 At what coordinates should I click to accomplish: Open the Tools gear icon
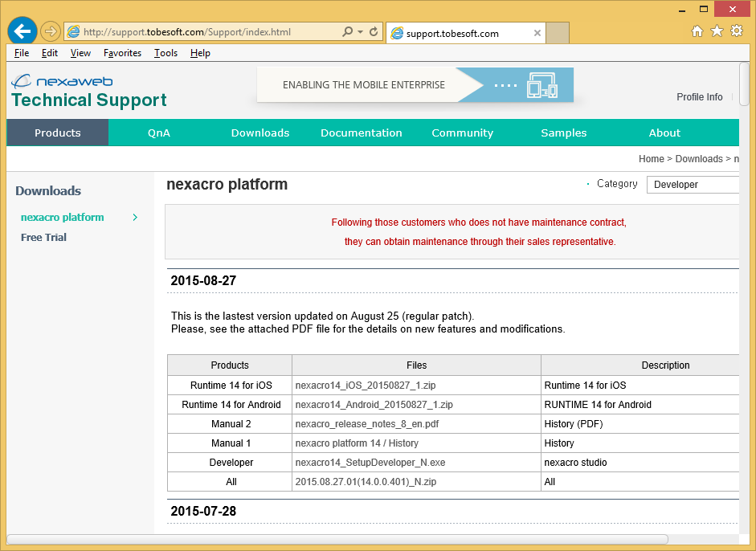tap(737, 31)
